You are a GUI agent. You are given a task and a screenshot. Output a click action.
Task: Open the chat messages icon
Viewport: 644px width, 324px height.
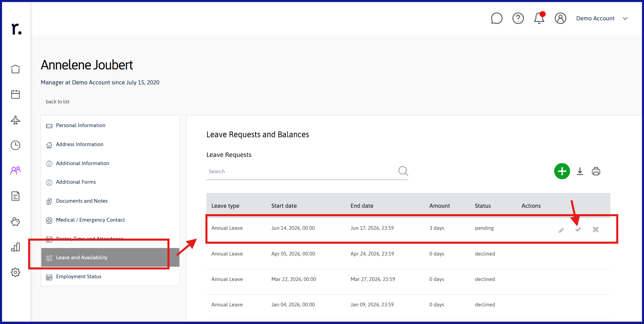click(x=497, y=18)
